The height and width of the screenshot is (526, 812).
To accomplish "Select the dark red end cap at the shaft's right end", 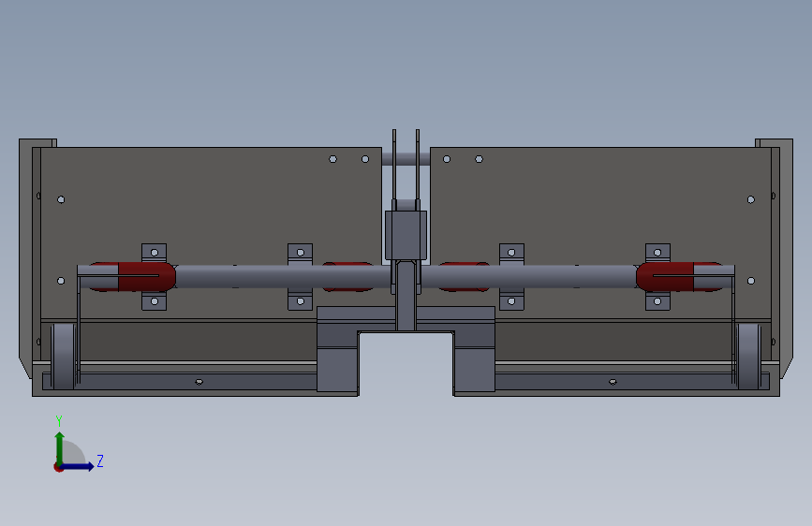I will pyautogui.click(x=665, y=276).
